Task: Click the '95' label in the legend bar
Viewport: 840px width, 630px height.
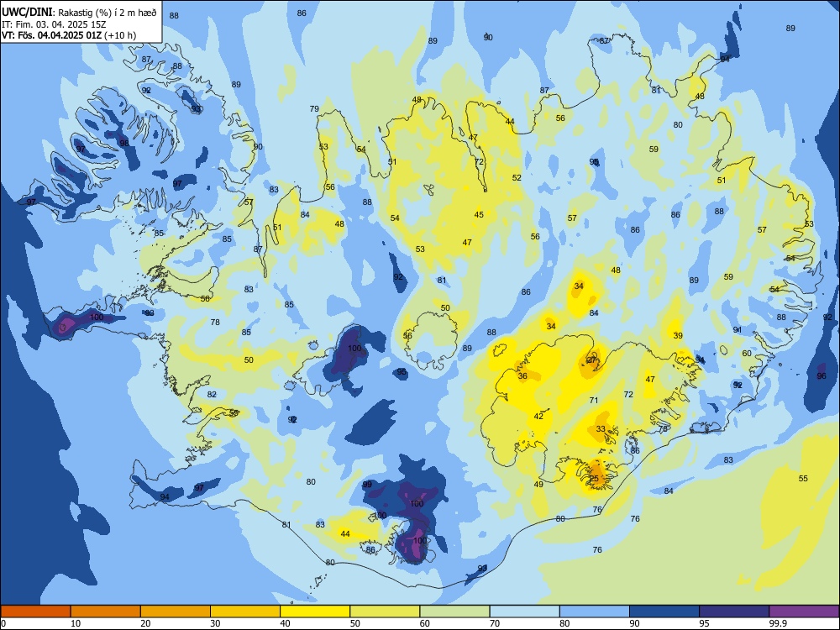Action: pos(705,623)
